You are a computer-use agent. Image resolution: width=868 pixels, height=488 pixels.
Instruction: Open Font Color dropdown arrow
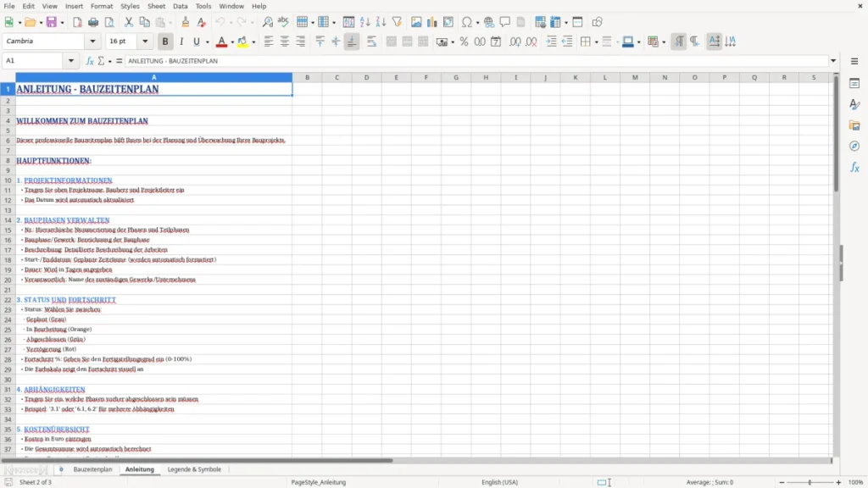232,42
